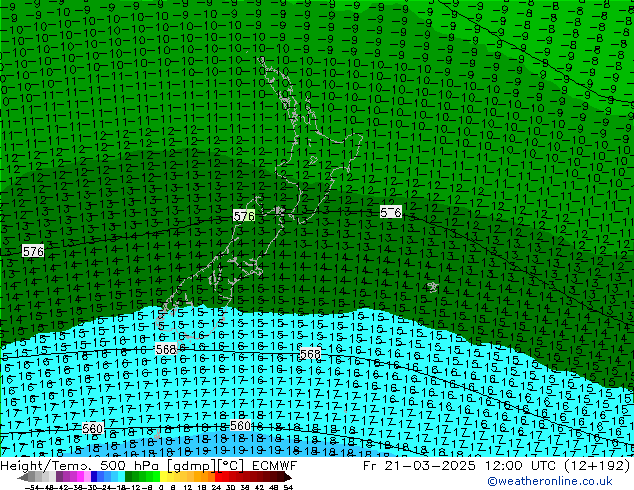Click the '[°C]' unit text
The height and width of the screenshot is (490, 634).
[231, 466]
